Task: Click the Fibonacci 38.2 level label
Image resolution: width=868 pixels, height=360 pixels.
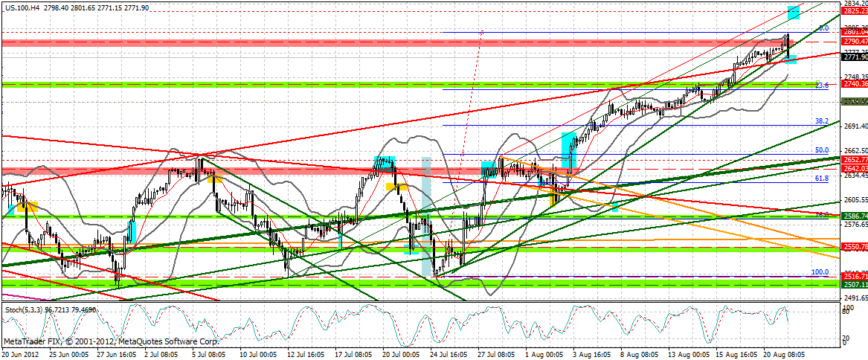Action: pyautogui.click(x=823, y=120)
